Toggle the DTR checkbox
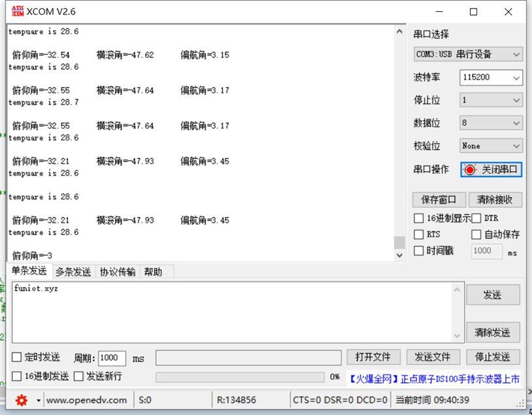Viewport: 532px width, 415px height. (x=476, y=218)
